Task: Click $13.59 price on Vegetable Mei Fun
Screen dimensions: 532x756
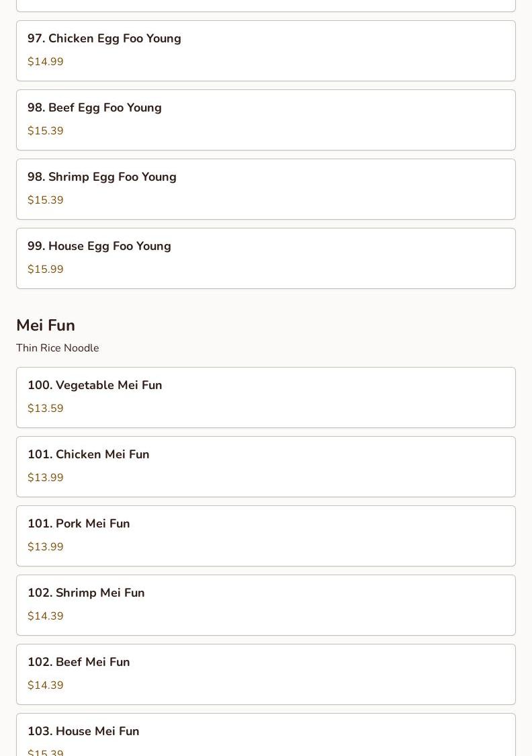Action: (45, 409)
